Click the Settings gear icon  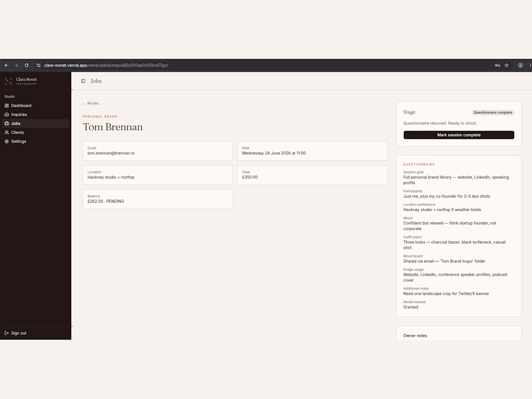click(6, 142)
